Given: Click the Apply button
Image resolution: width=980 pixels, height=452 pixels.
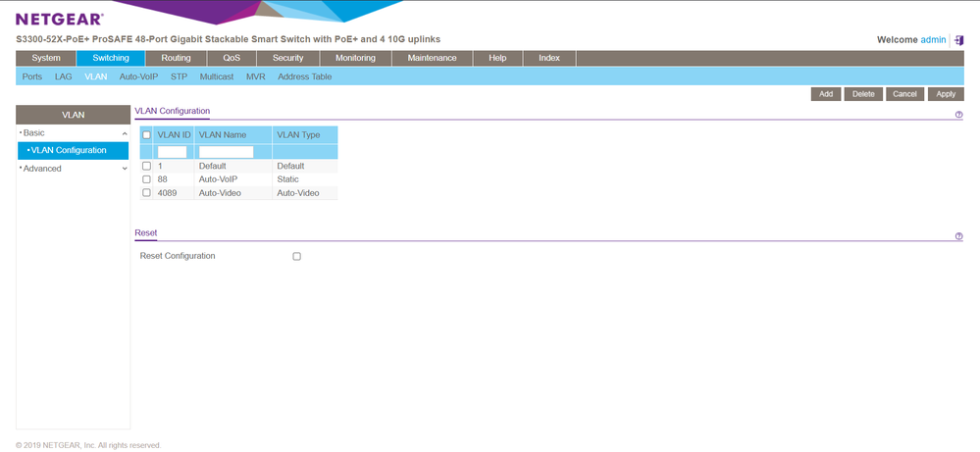Looking at the screenshot, I should tap(946, 94).
